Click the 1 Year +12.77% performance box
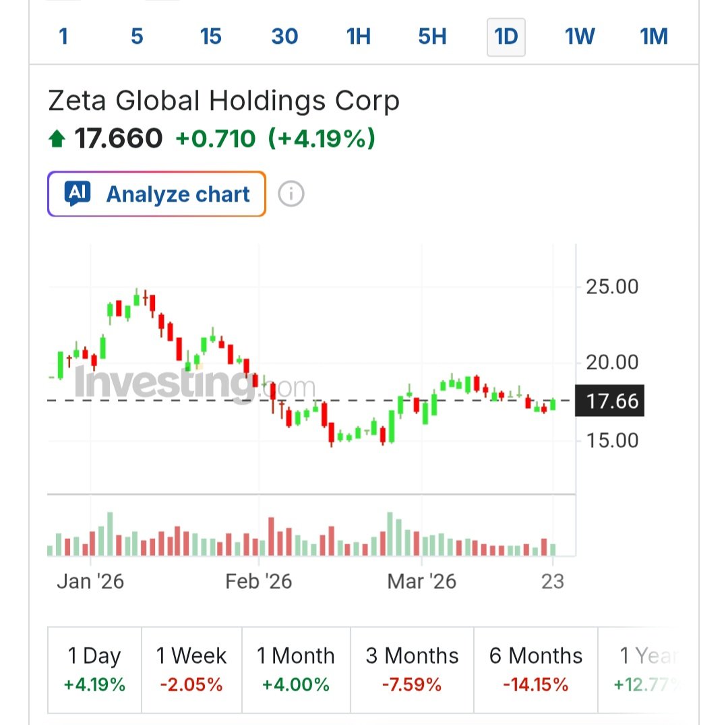Viewport: 728px width, 725px height. 647,669
